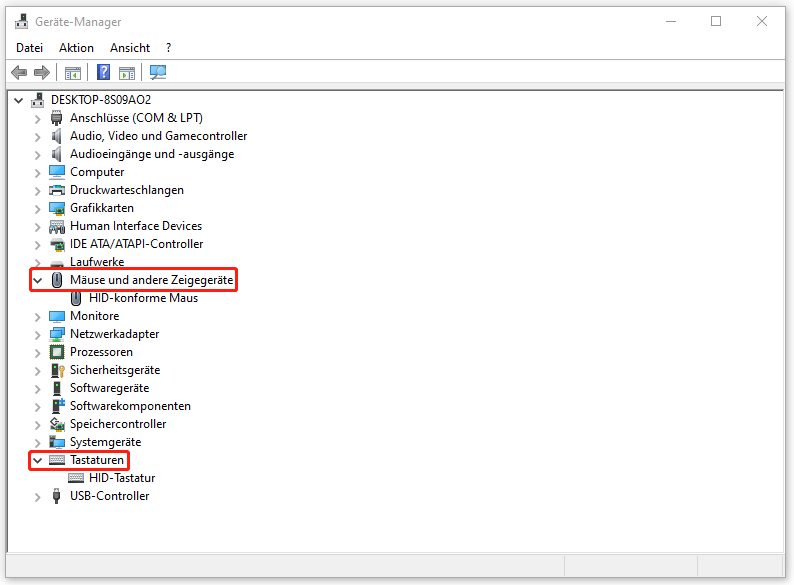The image size is (794, 585).
Task: Close the Geräte-Manager window
Action: tap(762, 21)
